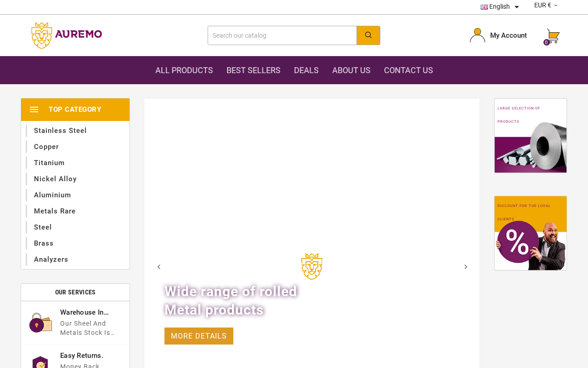Viewport: 588px width, 368px height.
Task: Expand the EUR € currency selector
Action: 546,6
